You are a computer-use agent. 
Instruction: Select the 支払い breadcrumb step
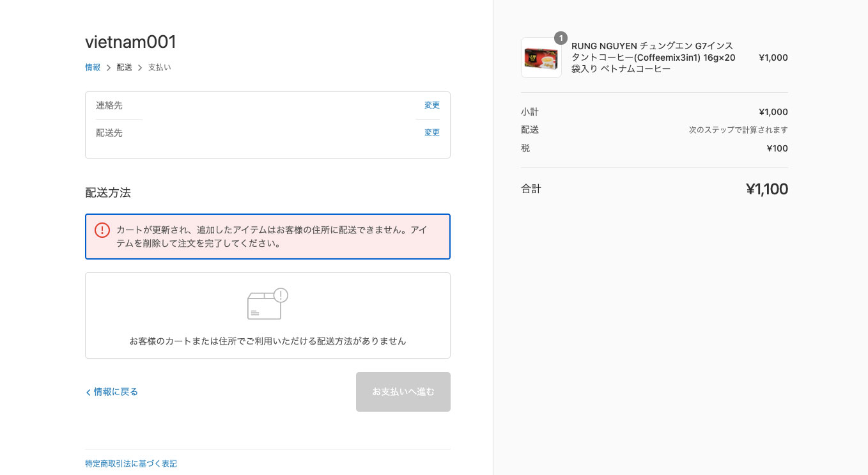(x=159, y=67)
